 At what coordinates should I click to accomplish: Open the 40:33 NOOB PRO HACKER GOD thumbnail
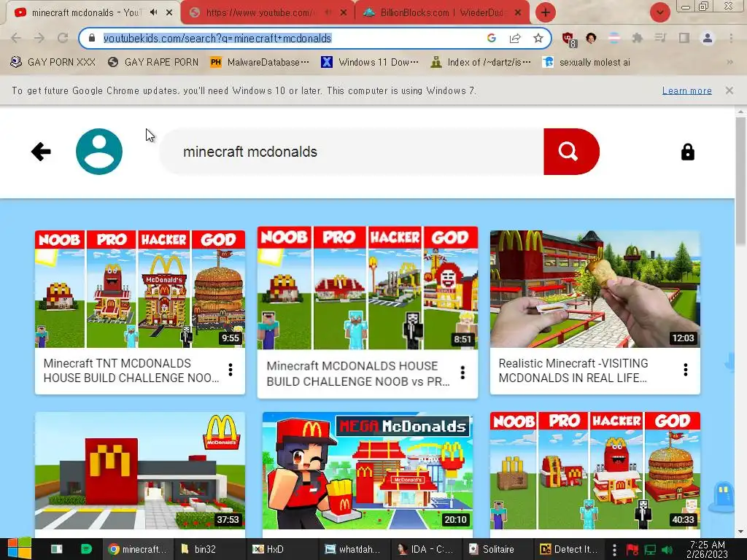coord(595,470)
